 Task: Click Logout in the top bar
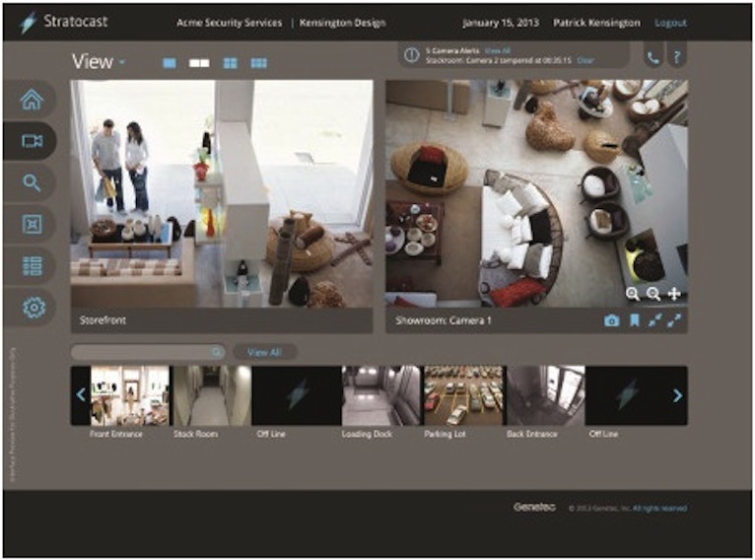(x=671, y=23)
